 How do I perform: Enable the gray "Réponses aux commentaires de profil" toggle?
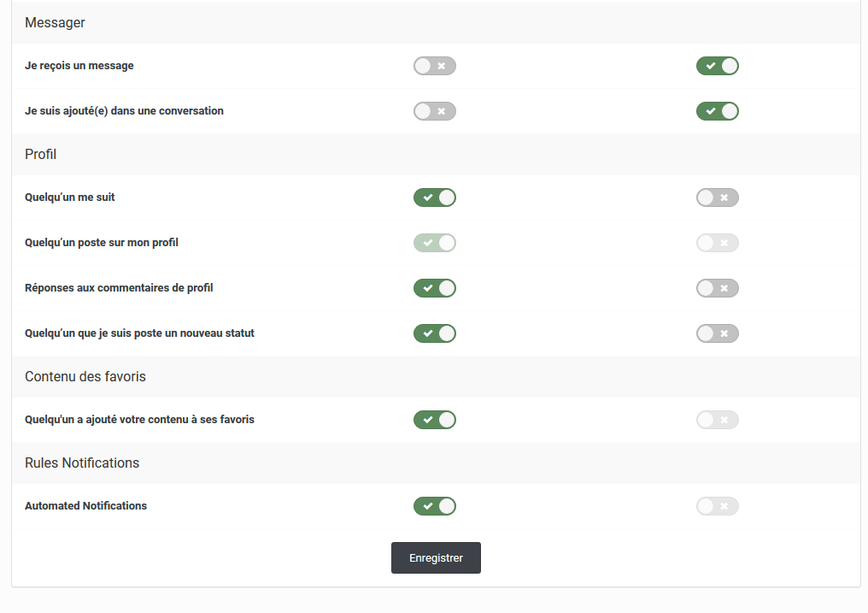[718, 288]
